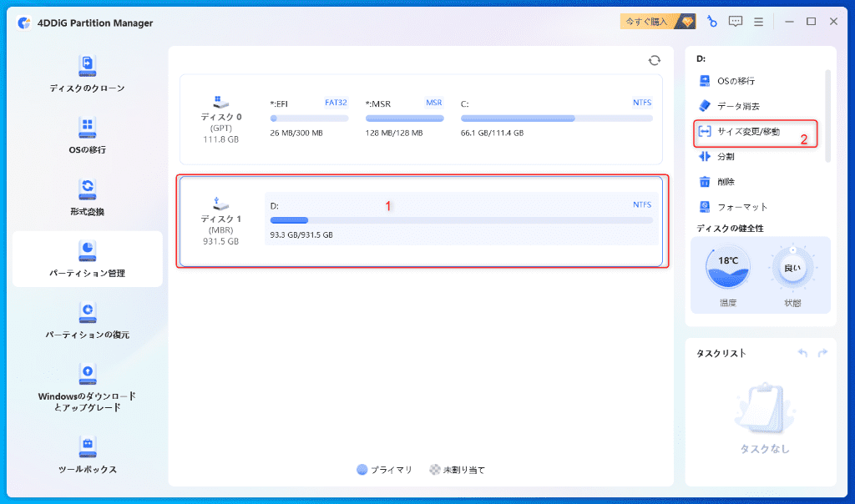Open パーティションの復元 sidebar item
This screenshot has height=504, width=855.
[x=87, y=320]
